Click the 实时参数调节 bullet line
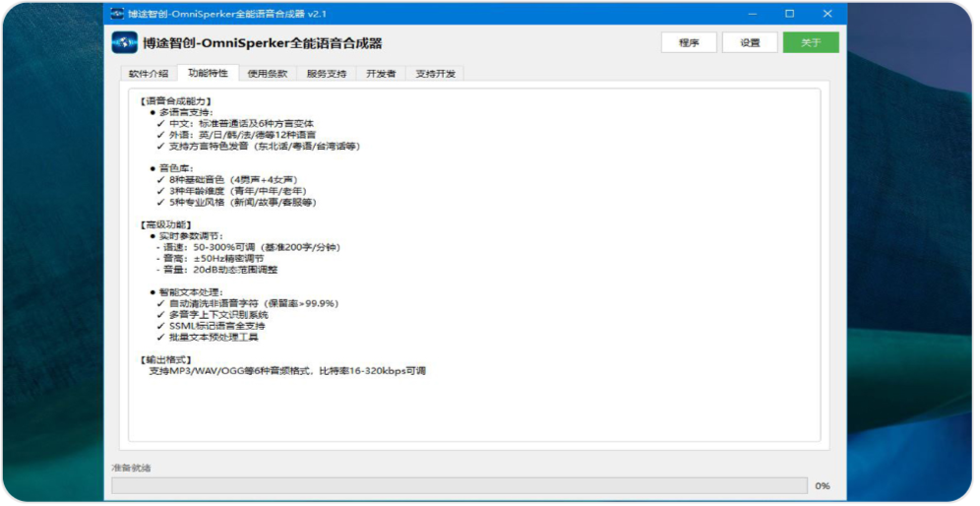The width and height of the screenshot is (980, 506). pyautogui.click(x=186, y=236)
